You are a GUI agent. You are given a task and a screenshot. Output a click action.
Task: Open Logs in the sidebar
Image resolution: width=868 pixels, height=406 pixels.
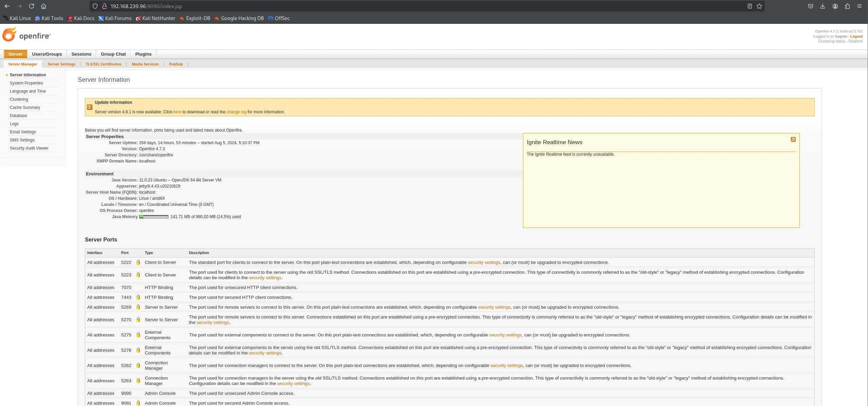click(x=14, y=124)
